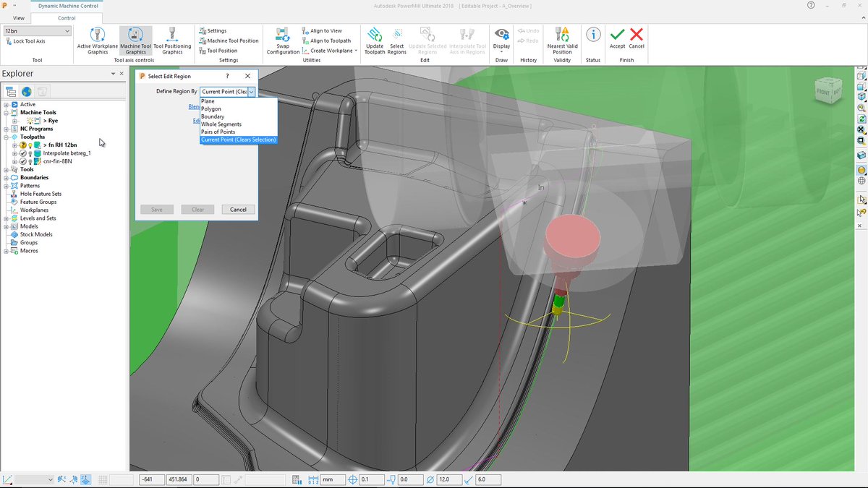Click the Status info icon

click(x=593, y=35)
